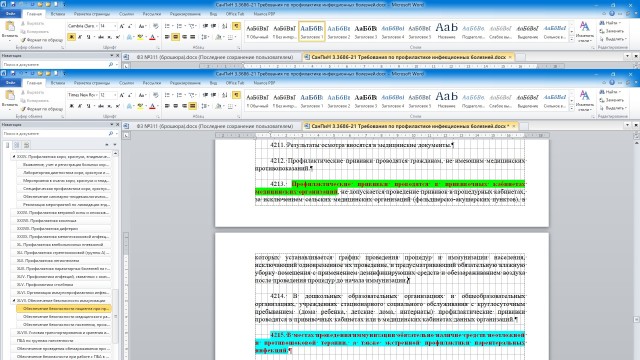Click Format Painter in the lower Word window
Screen dimensions: 640x360
(42, 109)
